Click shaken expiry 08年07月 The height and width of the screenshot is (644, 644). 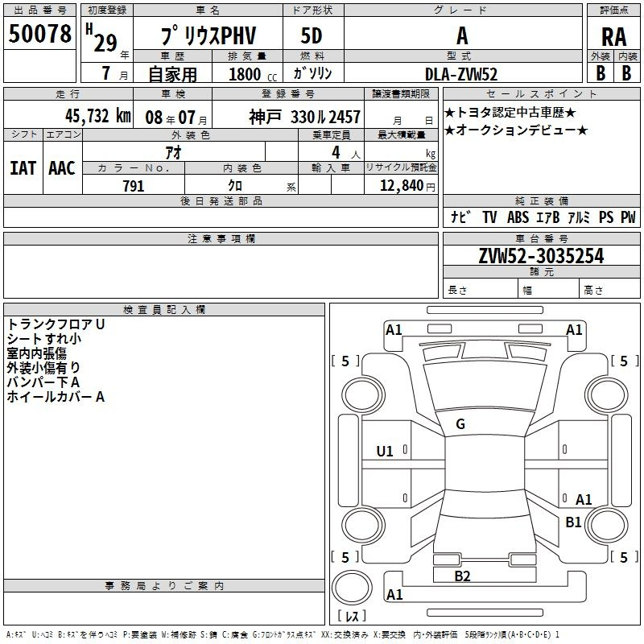tap(176, 118)
